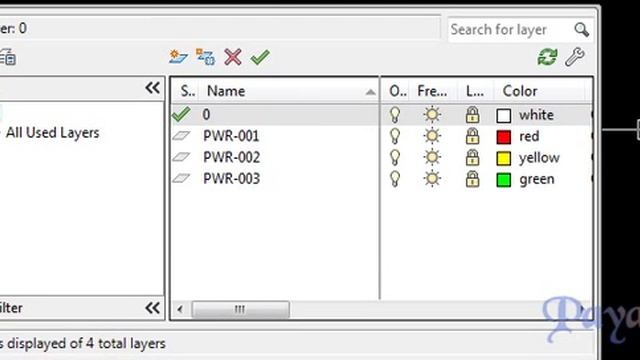Click the scrollbar left arrow
This screenshot has width=640, height=360.
[x=180, y=309]
